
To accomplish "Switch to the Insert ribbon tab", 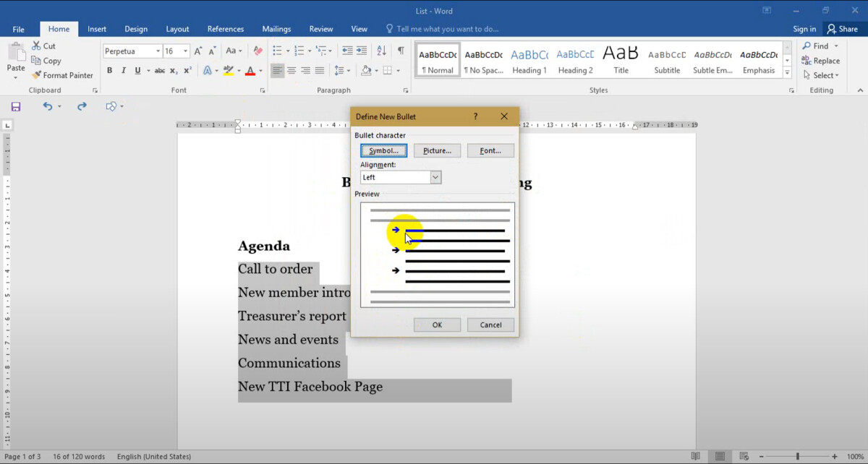I will coord(97,29).
